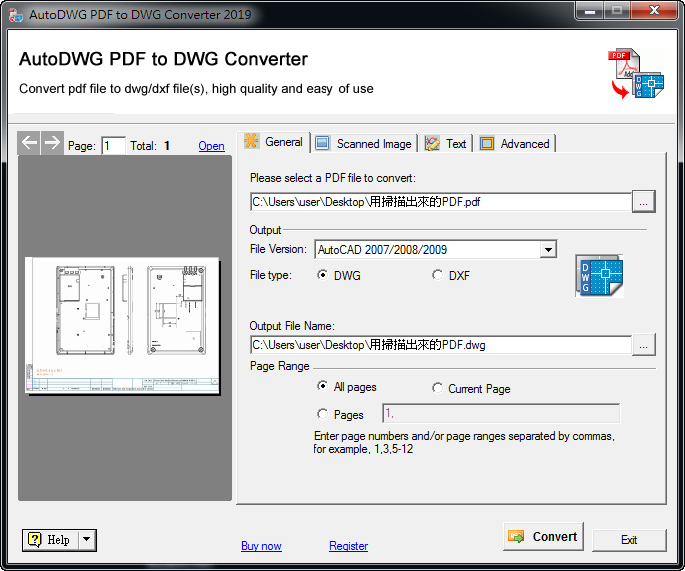Switch to the Scanned Image tab

365,143
